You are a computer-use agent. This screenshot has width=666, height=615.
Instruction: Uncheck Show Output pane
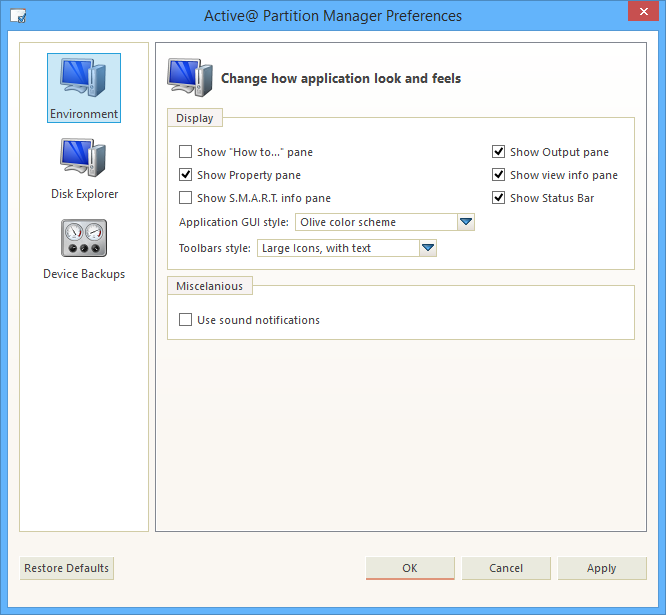click(498, 152)
